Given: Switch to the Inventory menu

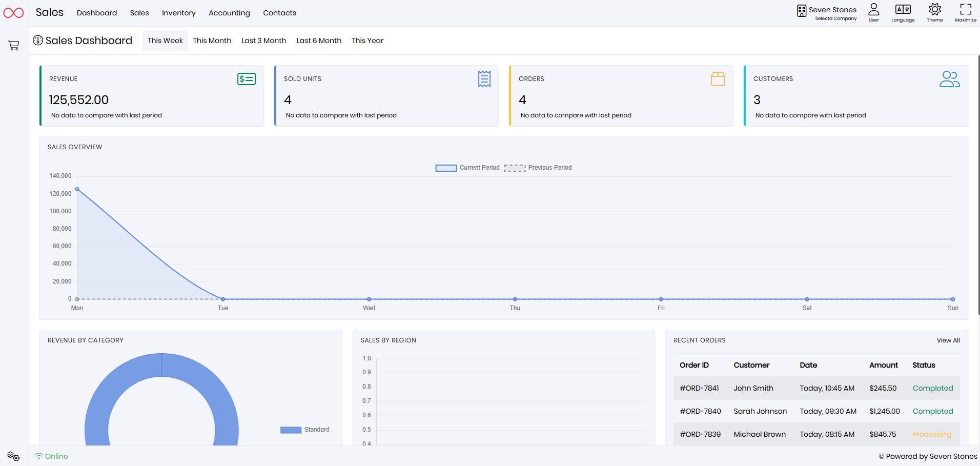Looking at the screenshot, I should click(x=178, y=13).
